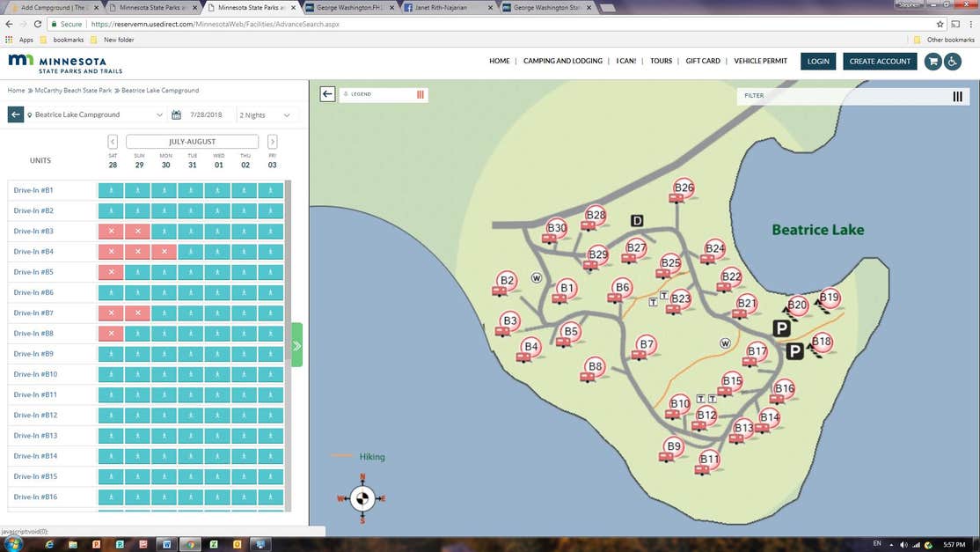Screen dimensions: 980x552
Task: Open the Camping and Lodging menu
Action: click(562, 62)
